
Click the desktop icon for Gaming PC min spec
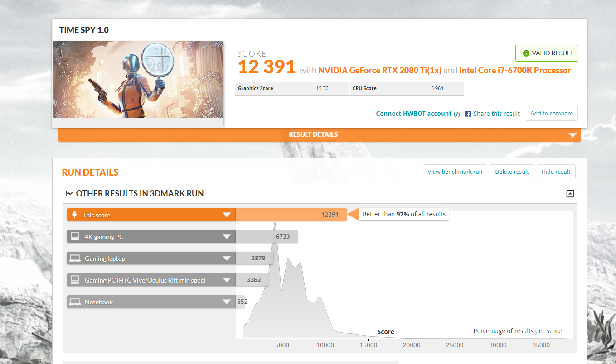click(x=75, y=280)
